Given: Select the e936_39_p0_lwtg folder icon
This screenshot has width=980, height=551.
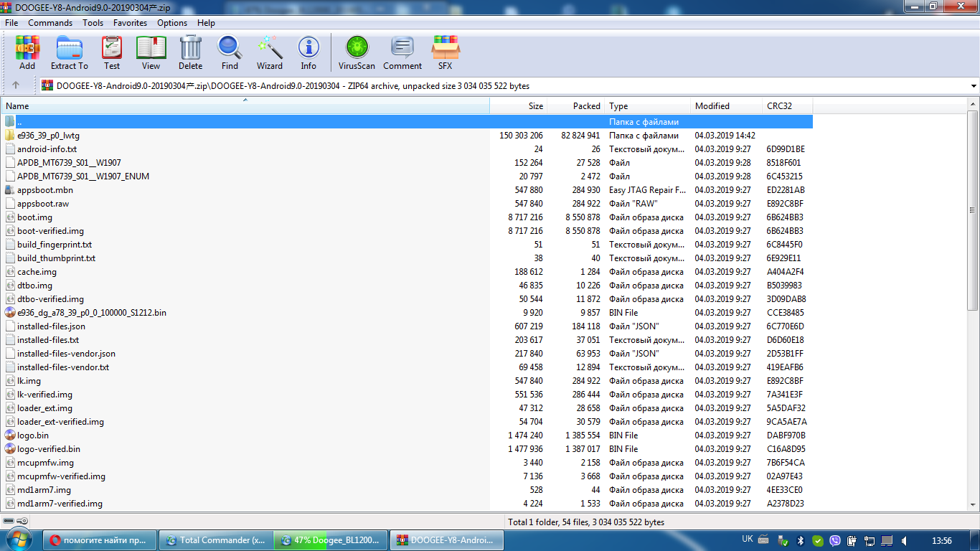Looking at the screenshot, I should coord(10,136).
